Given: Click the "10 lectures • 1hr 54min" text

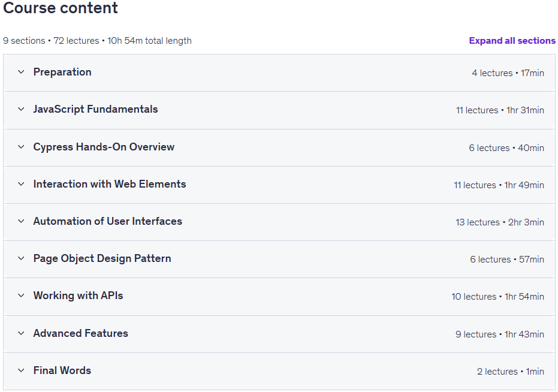Looking at the screenshot, I should pos(498,297).
